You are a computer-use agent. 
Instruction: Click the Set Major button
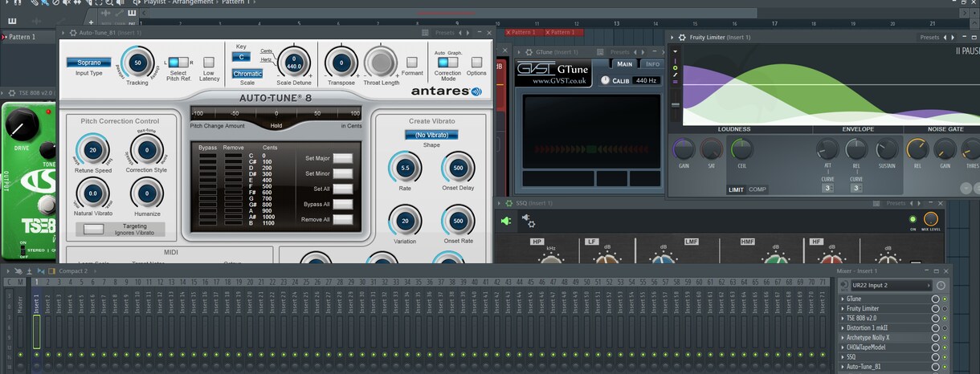coord(343,158)
